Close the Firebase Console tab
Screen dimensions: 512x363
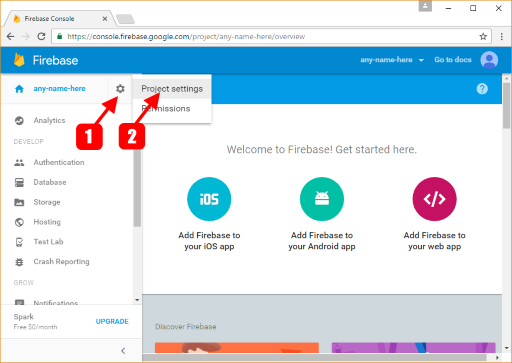(105, 19)
